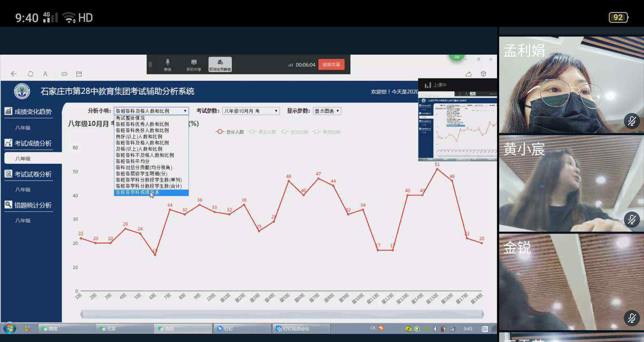This screenshot has width=644, height=342.
Task: Click the right handle of chart zoom slider
Action: click(x=483, y=314)
